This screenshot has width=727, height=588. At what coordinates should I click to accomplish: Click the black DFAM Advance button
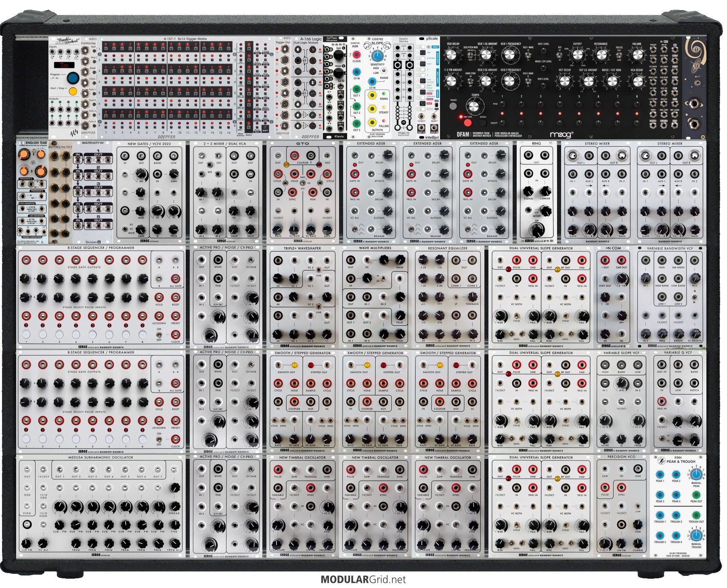(x=482, y=122)
